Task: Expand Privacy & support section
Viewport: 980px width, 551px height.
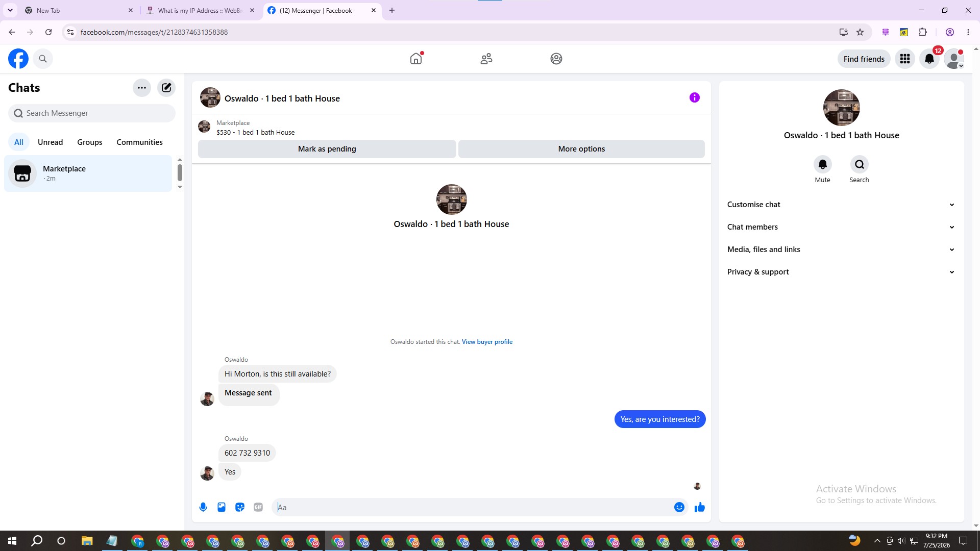Action: coord(841,272)
